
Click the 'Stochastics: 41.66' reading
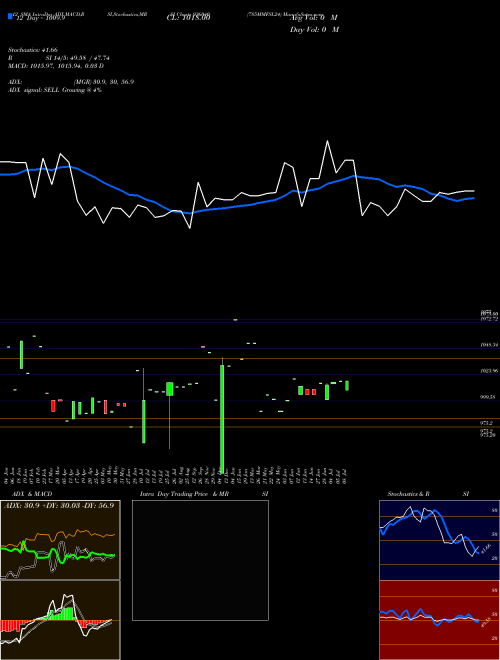(33, 50)
